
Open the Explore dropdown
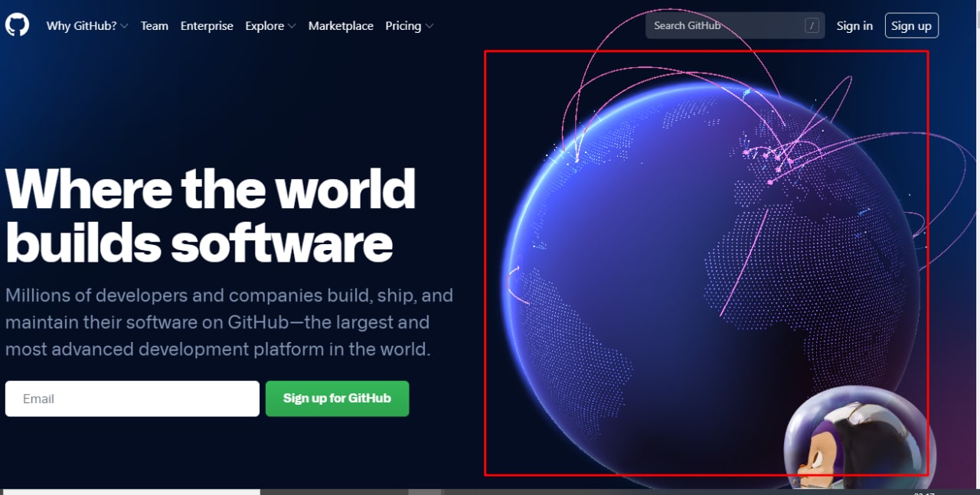[x=270, y=26]
